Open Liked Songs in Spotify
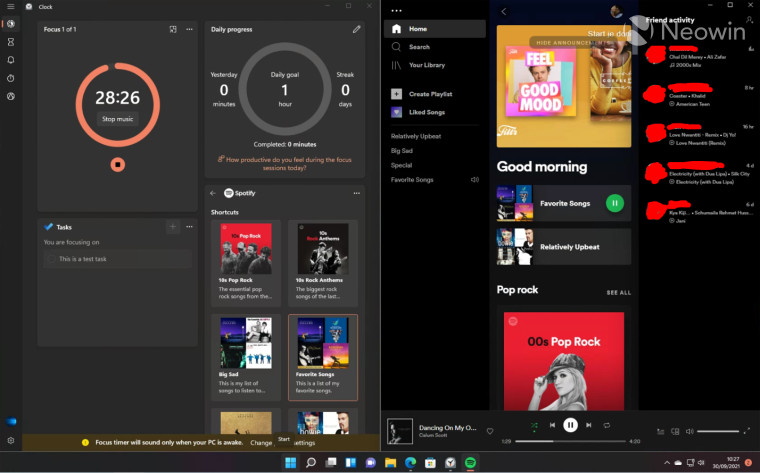Image resolution: width=760 pixels, height=473 pixels. [418, 112]
